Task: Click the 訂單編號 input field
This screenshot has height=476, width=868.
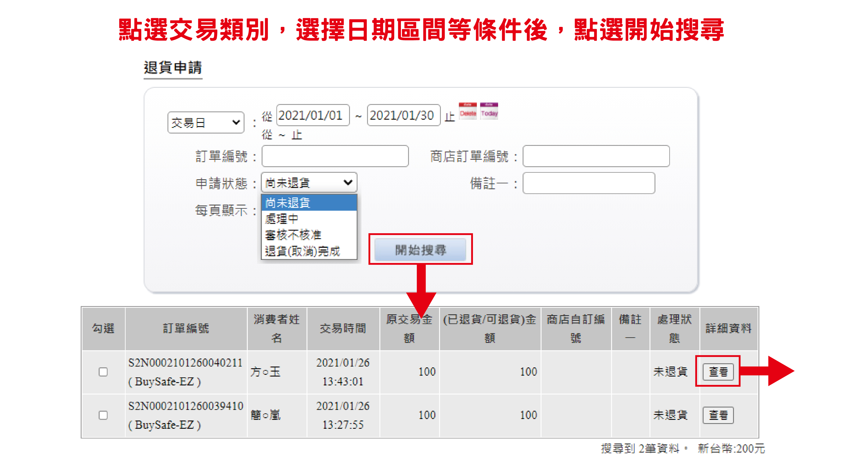Action: [335, 156]
